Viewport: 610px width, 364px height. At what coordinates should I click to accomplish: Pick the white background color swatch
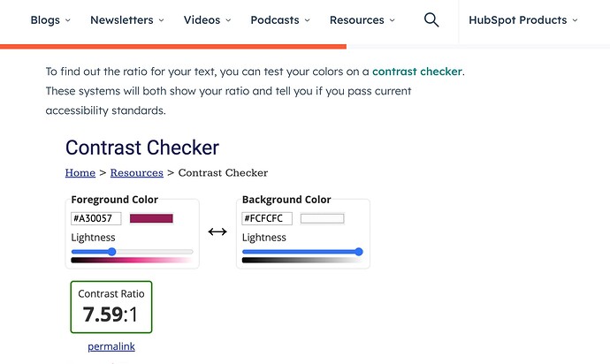pyautogui.click(x=322, y=218)
